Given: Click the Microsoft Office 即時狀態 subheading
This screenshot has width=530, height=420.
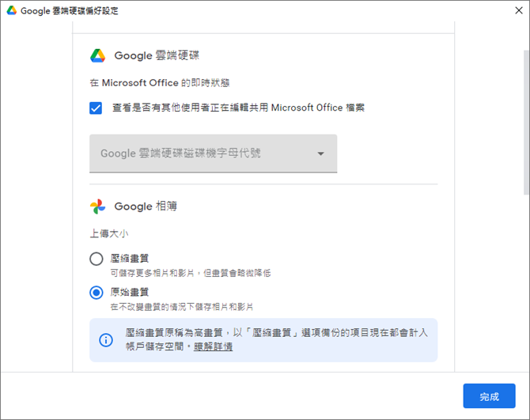Looking at the screenshot, I should coord(160,83).
